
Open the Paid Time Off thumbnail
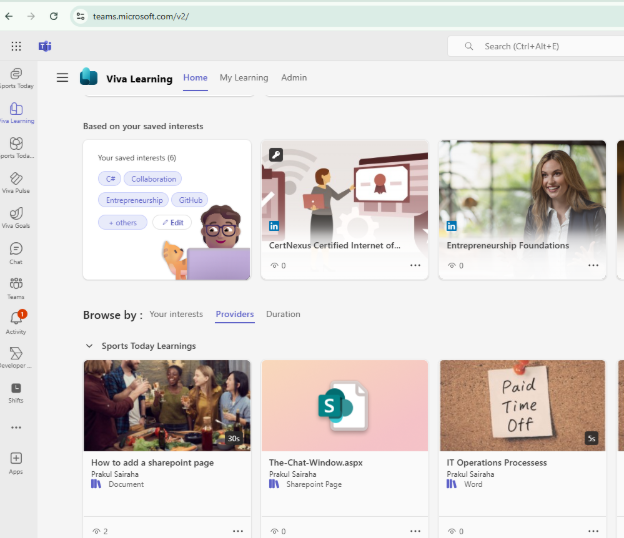[523, 405]
